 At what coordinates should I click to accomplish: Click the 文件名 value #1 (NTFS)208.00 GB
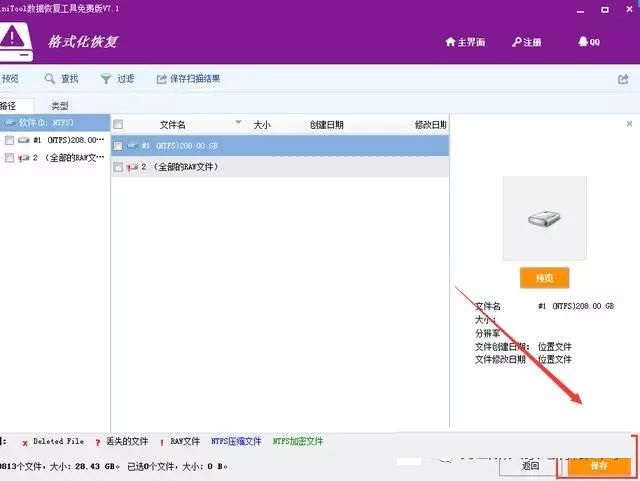coord(576,306)
